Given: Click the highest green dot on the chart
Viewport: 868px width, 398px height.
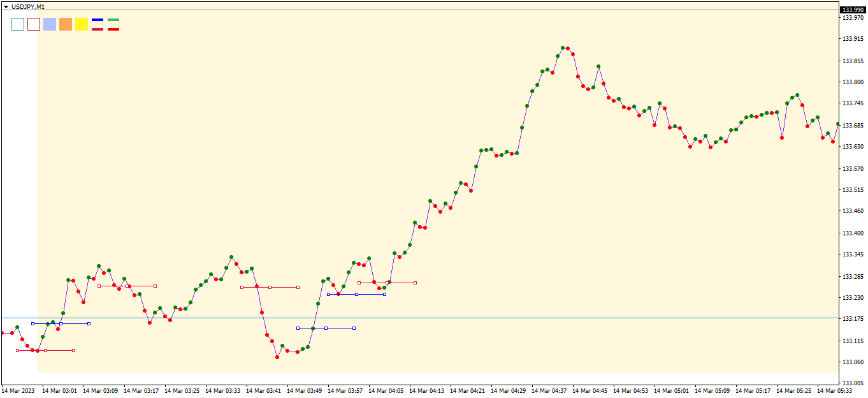Looking at the screenshot, I should pyautogui.click(x=563, y=48).
